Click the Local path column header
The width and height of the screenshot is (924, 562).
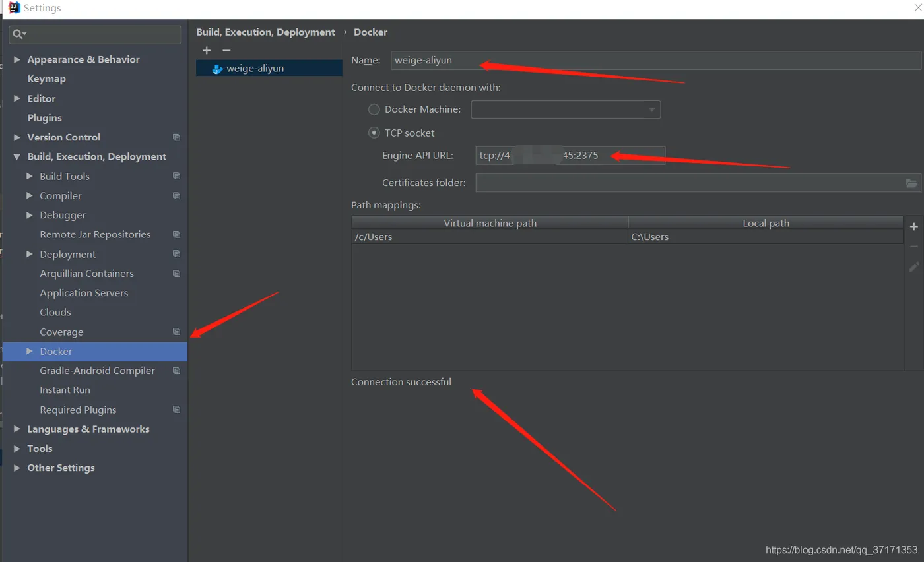click(766, 223)
